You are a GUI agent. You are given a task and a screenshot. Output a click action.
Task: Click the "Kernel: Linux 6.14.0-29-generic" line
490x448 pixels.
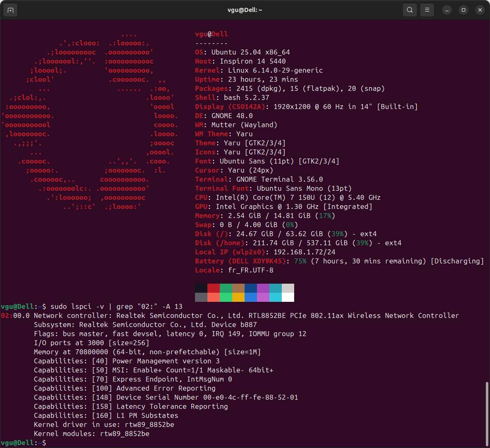259,70
